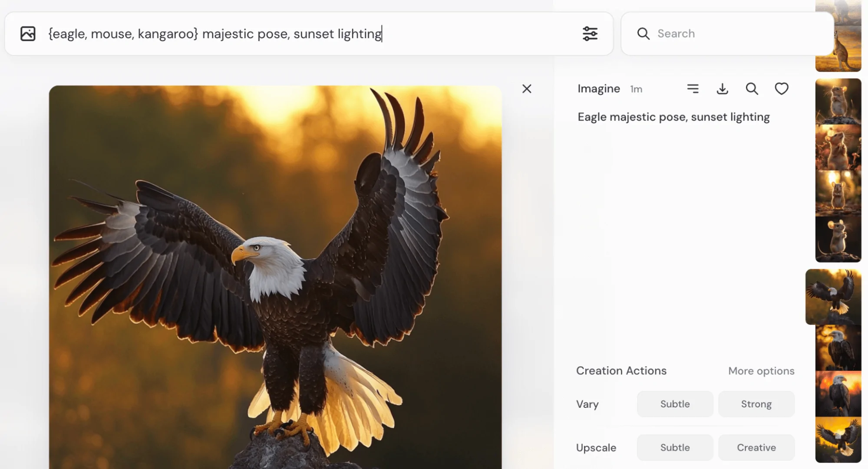Screen dimensions: 868x469
Task: Select Upscale Subtle
Action: coord(675,447)
